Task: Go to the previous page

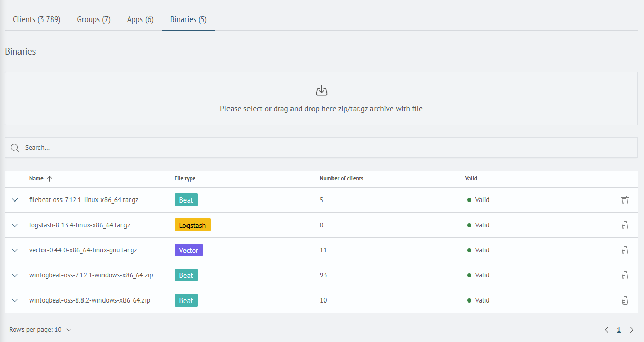Action: tap(607, 330)
